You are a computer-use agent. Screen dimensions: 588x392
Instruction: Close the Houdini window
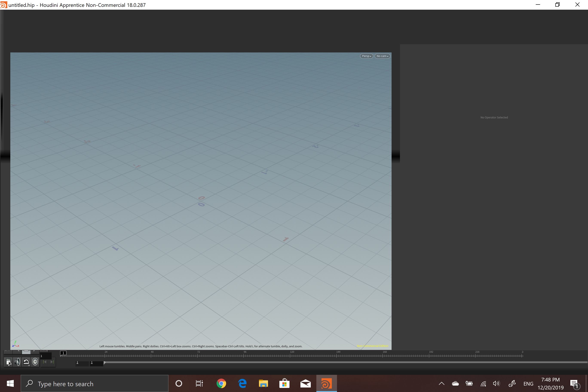coord(577,5)
